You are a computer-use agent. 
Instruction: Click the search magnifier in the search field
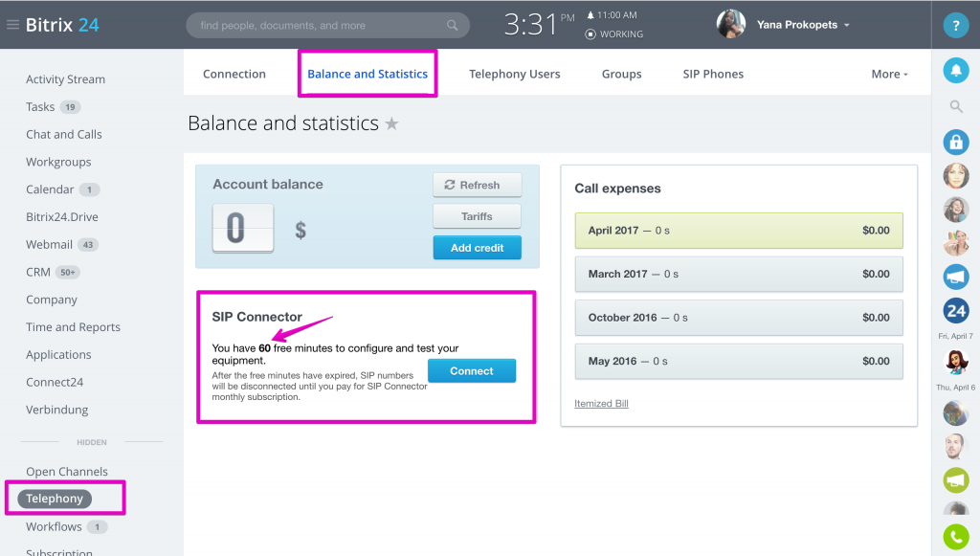tap(453, 26)
